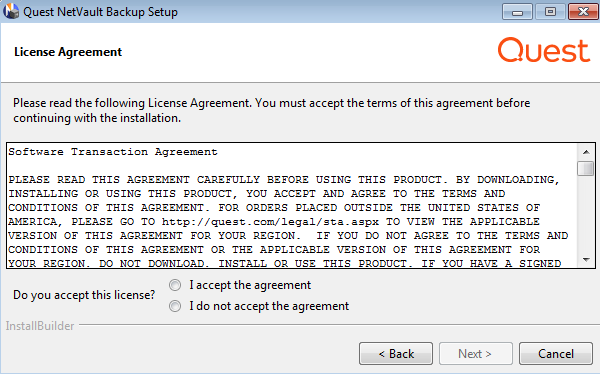Click the scrollbar track below the thumb

pos(586,214)
